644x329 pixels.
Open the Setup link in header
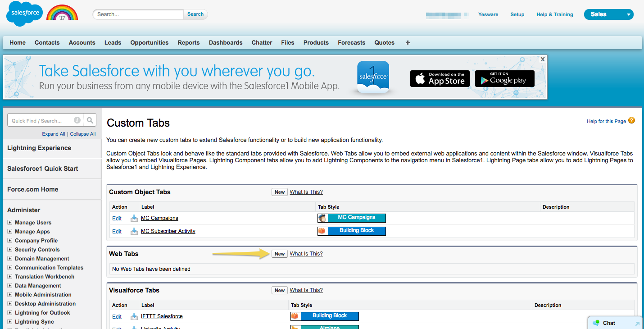coord(517,14)
